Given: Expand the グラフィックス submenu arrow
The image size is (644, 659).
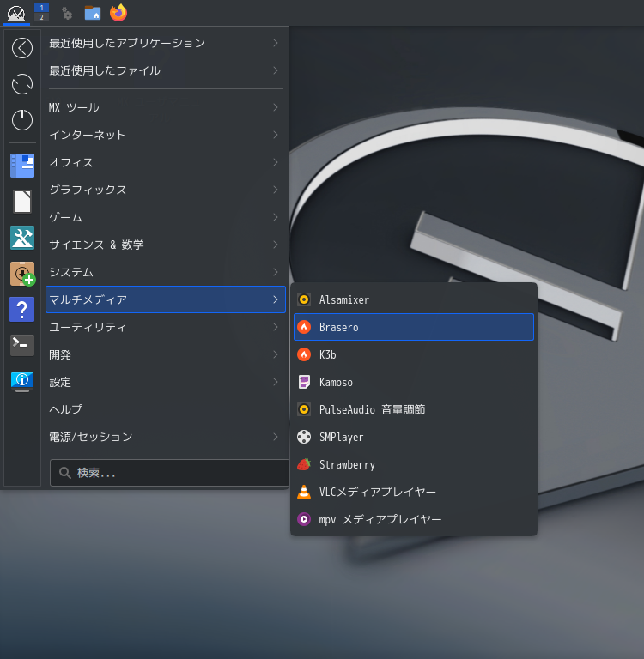Looking at the screenshot, I should click(x=276, y=190).
